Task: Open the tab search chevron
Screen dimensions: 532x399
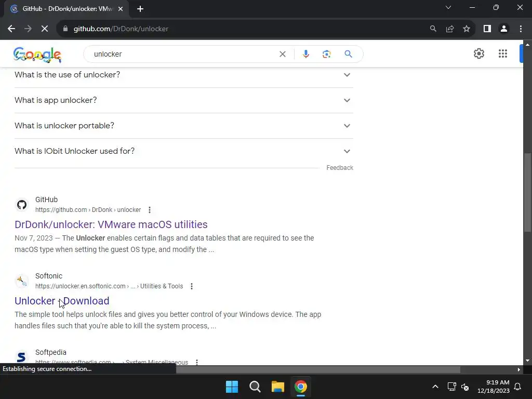Action: tap(448, 7)
